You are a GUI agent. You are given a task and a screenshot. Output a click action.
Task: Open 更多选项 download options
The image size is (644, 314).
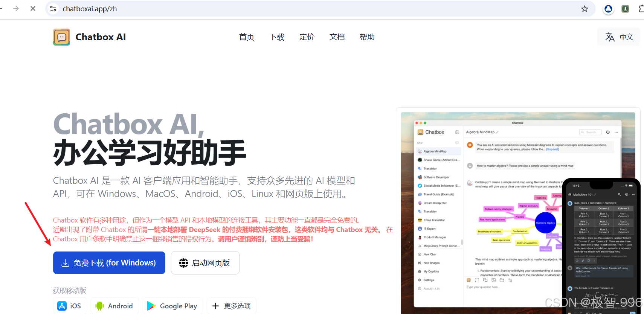coord(232,306)
